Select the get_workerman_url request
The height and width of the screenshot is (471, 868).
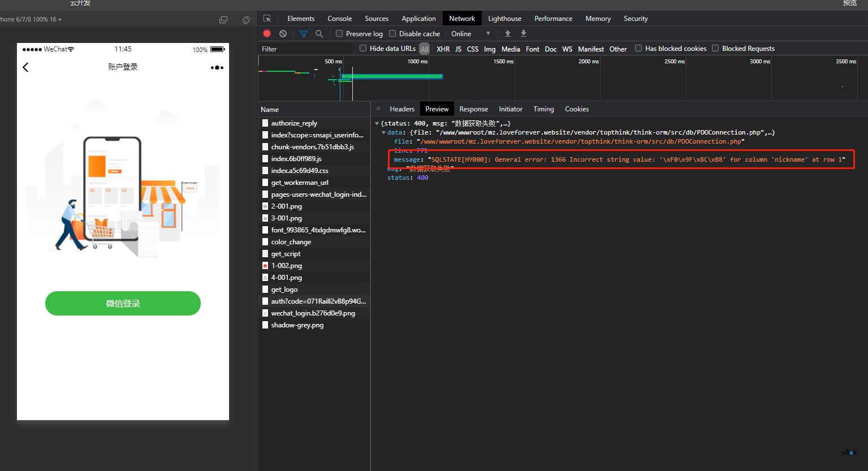(300, 183)
